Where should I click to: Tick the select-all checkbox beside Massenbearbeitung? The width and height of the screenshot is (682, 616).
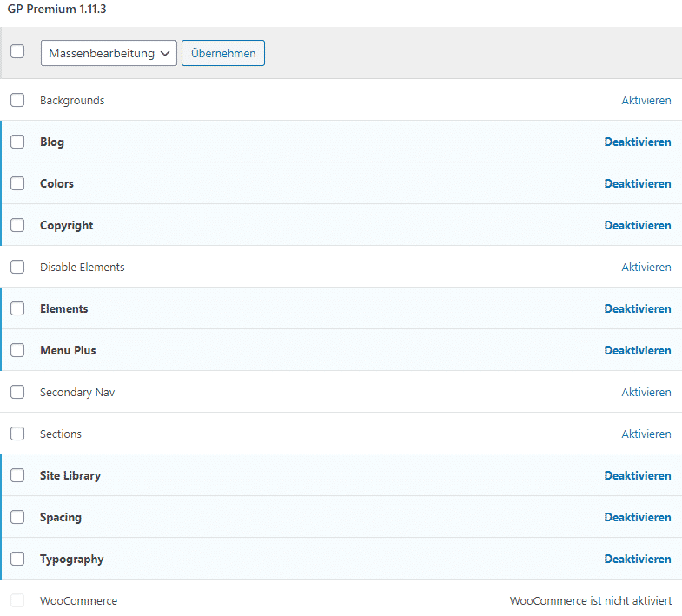pyautogui.click(x=17, y=51)
